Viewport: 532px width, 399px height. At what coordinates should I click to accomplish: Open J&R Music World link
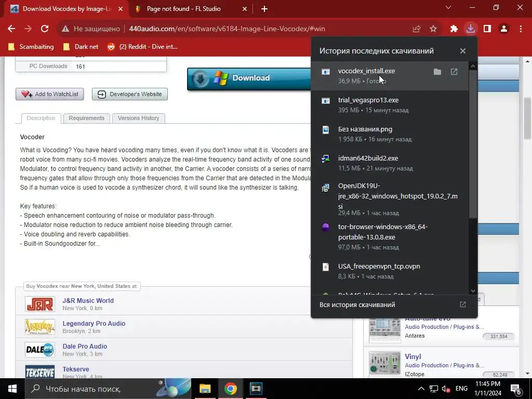pyautogui.click(x=88, y=301)
